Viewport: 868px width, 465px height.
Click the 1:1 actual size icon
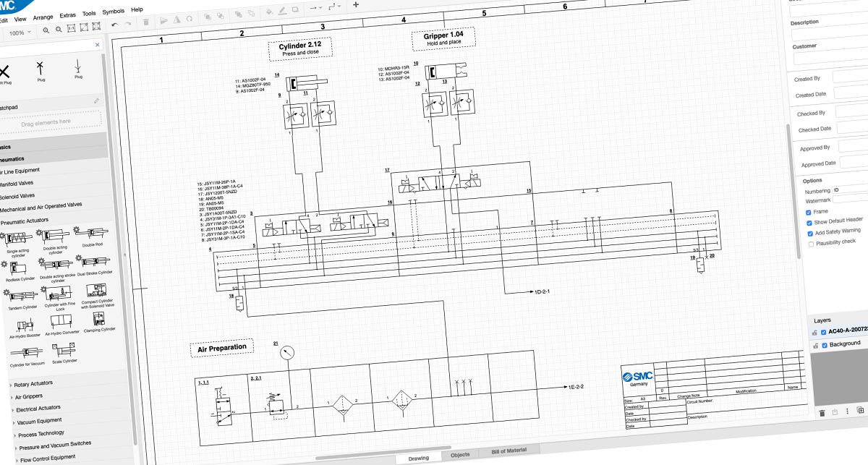pyautogui.click(x=72, y=30)
